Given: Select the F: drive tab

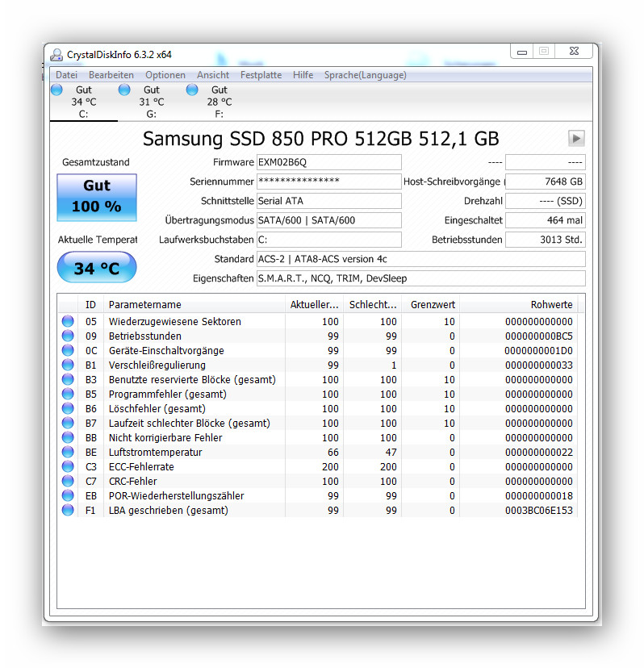Looking at the screenshot, I should point(219,102).
